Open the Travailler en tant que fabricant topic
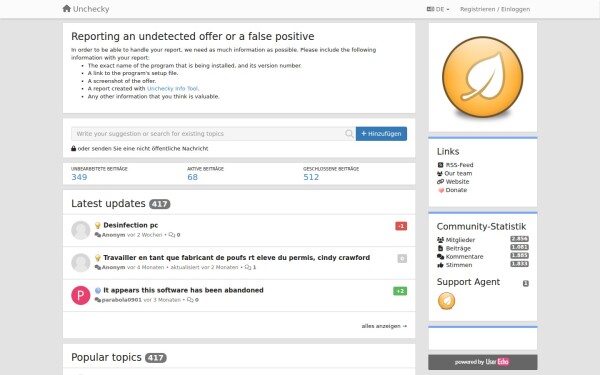The width and height of the screenshot is (600, 375). click(x=236, y=258)
